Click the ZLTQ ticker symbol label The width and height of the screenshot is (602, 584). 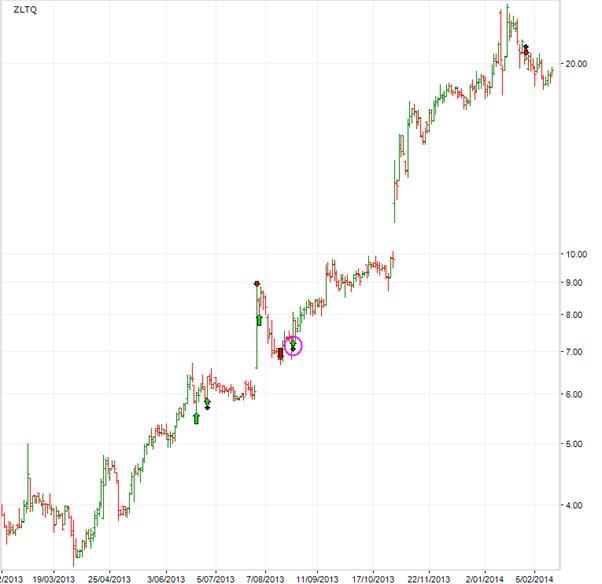click(x=25, y=10)
